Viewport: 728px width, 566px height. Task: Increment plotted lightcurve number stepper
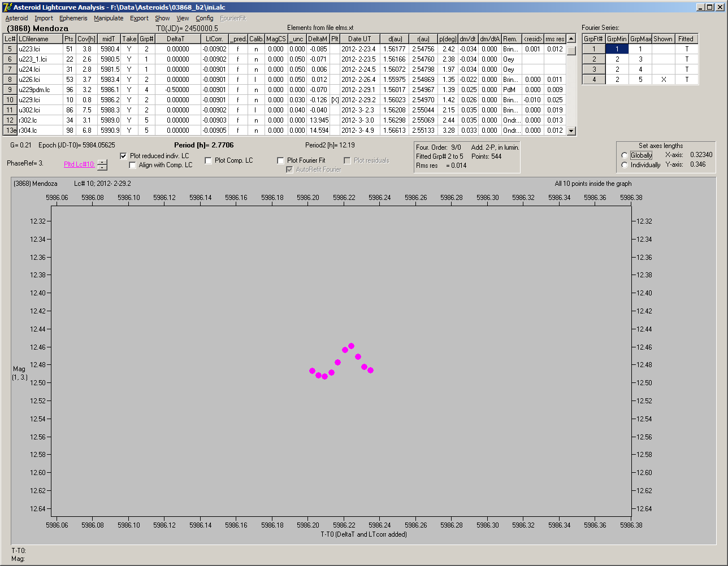click(102, 162)
